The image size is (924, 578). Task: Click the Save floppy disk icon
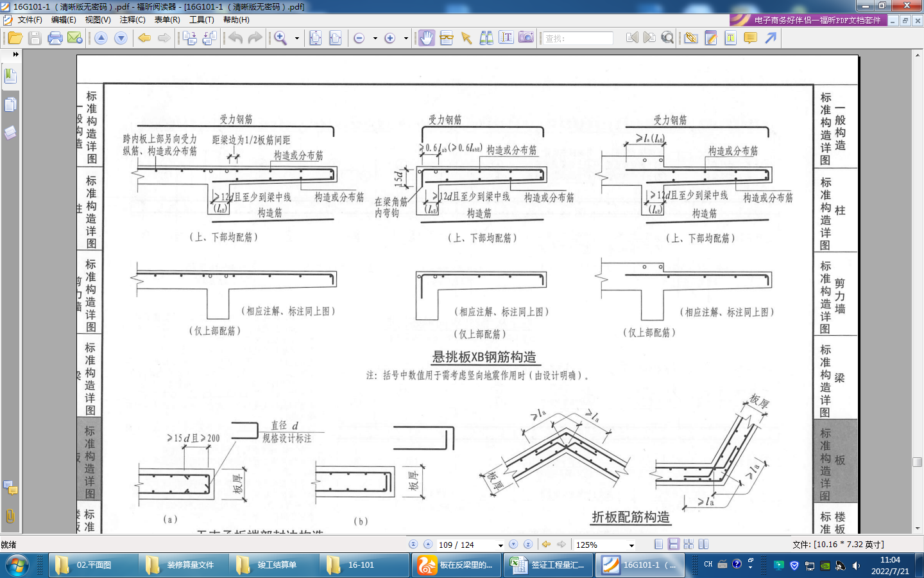35,38
